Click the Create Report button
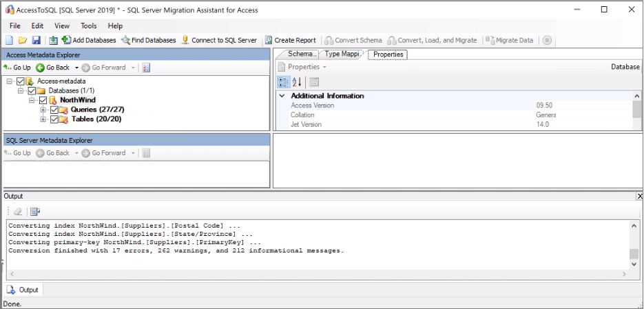This screenshot has height=309, width=644. (x=290, y=41)
